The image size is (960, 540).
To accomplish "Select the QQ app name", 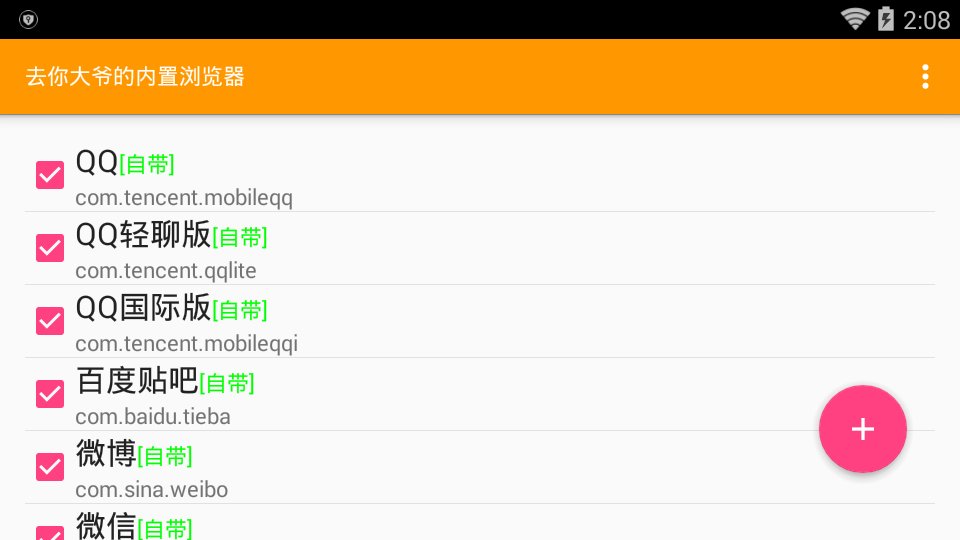I will coord(97,162).
